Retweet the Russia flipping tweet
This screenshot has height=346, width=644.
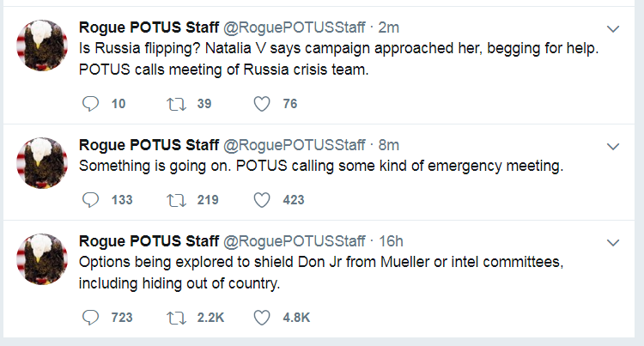(x=175, y=104)
